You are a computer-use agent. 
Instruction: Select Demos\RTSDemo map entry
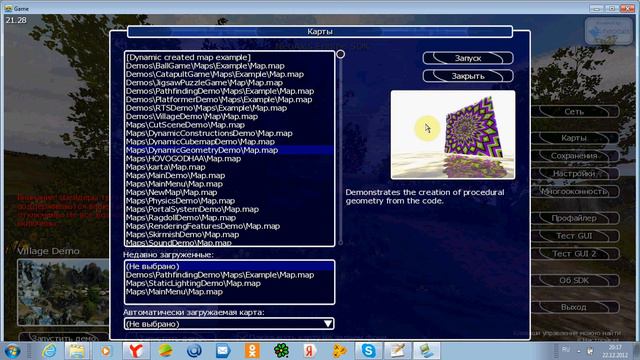(229, 108)
